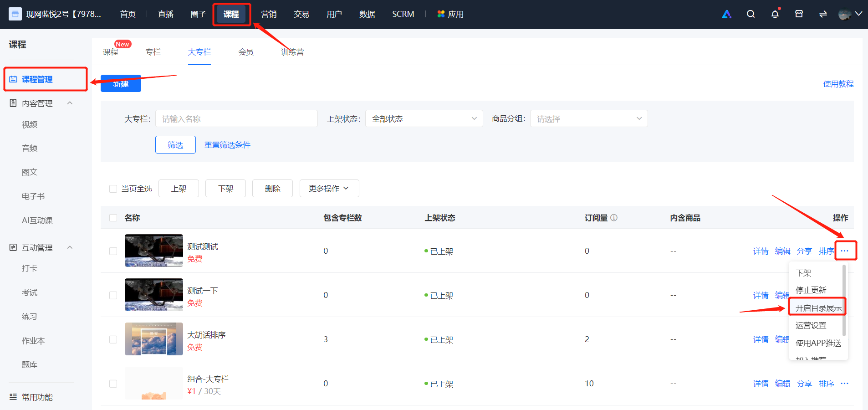This screenshot has height=410, width=868.
Task: Open the 使用教程 link
Action: (x=838, y=84)
